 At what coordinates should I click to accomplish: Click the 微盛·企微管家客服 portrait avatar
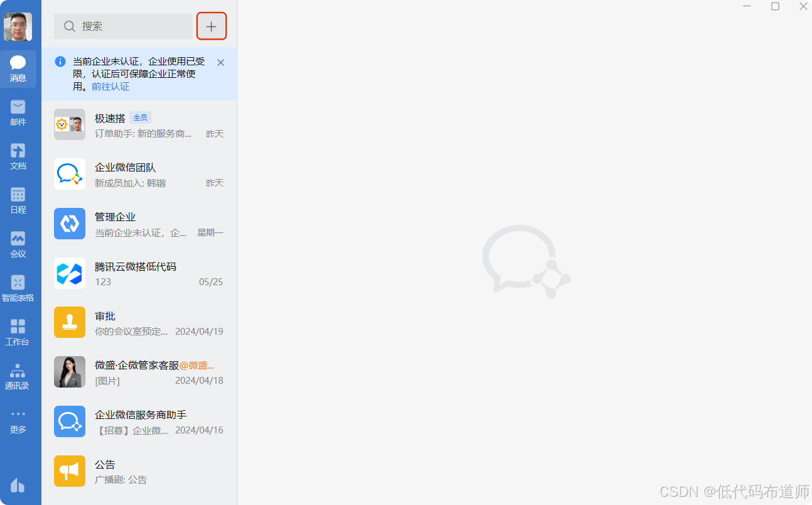click(x=70, y=372)
